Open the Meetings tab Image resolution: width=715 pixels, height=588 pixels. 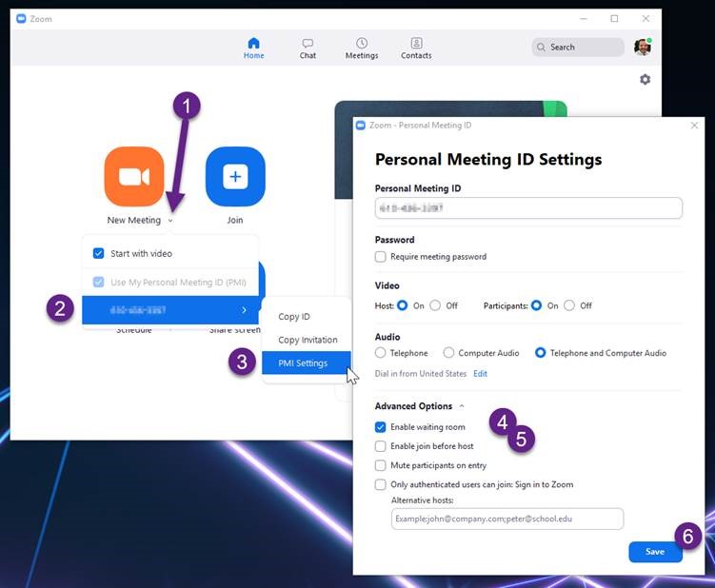[362, 49]
